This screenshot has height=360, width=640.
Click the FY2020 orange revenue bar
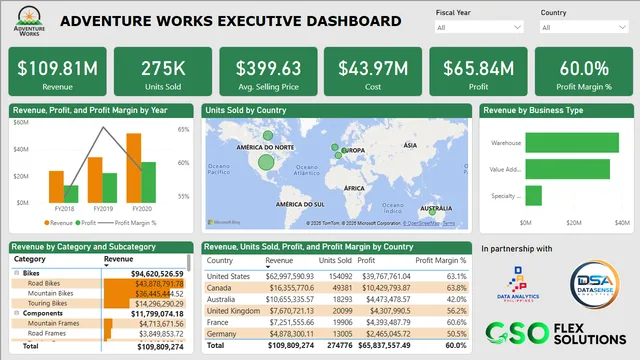[x=134, y=168]
